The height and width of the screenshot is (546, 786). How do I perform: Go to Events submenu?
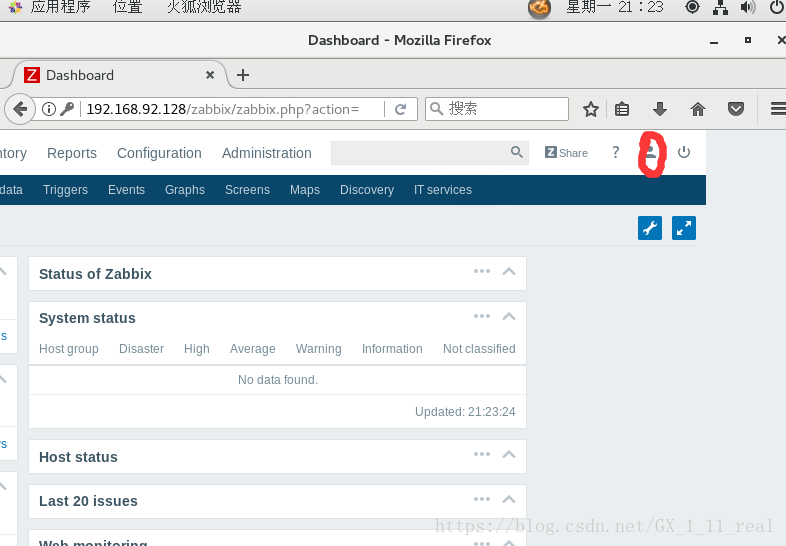pyautogui.click(x=126, y=190)
